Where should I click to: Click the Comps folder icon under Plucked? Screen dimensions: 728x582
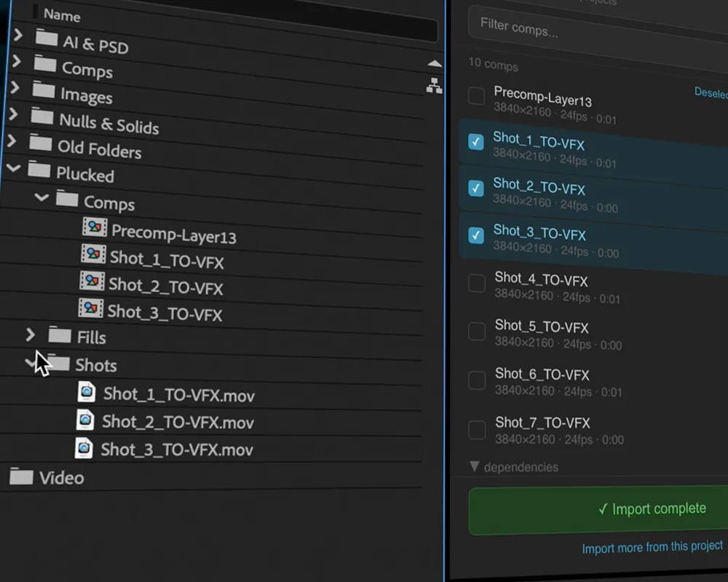coord(67,198)
